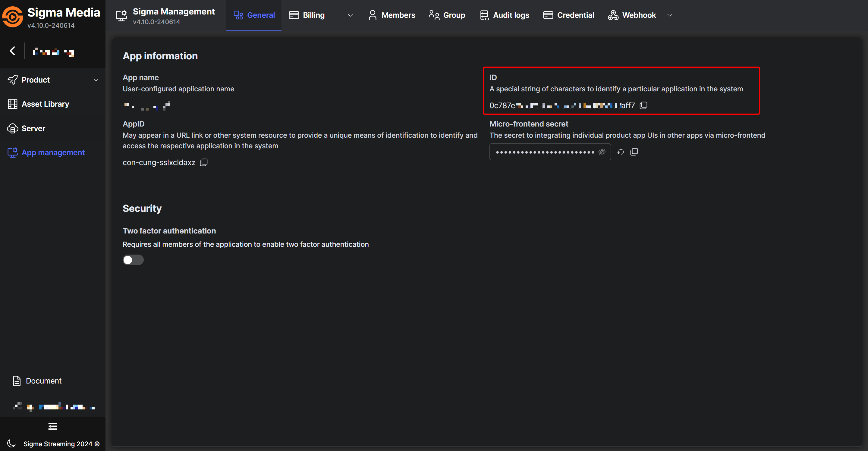Image resolution: width=868 pixels, height=451 pixels.
Task: Switch to the Members tab
Action: click(x=392, y=15)
